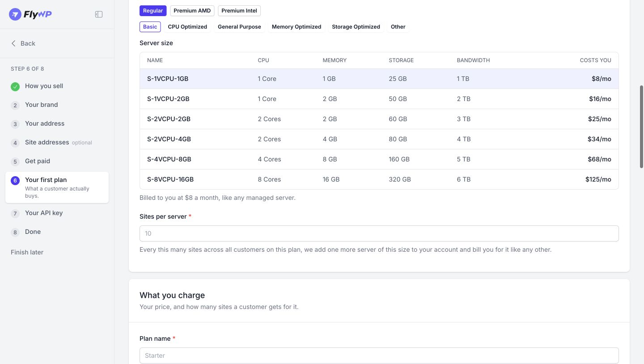
Task: Select the Premium AMD server type
Action: coord(192,11)
